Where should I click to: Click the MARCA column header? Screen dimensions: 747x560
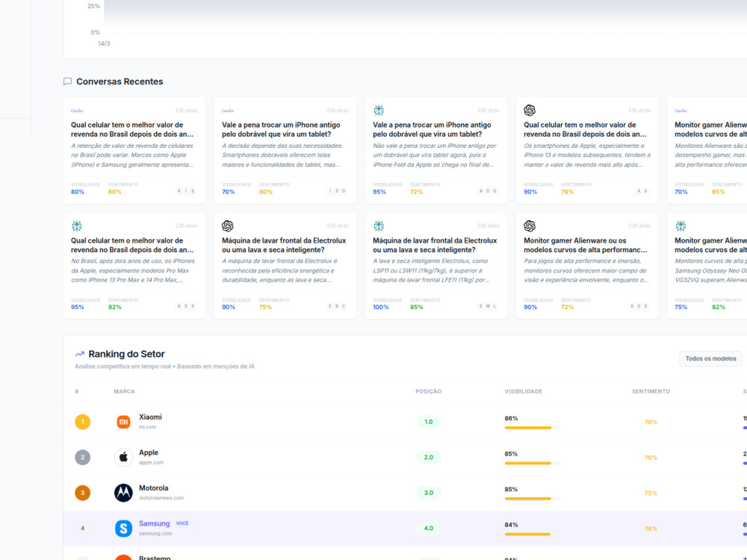coord(124,391)
